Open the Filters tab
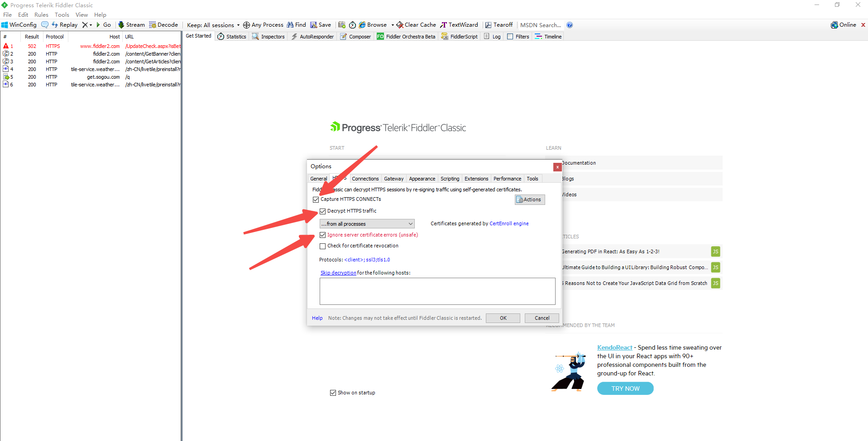 [x=518, y=37]
